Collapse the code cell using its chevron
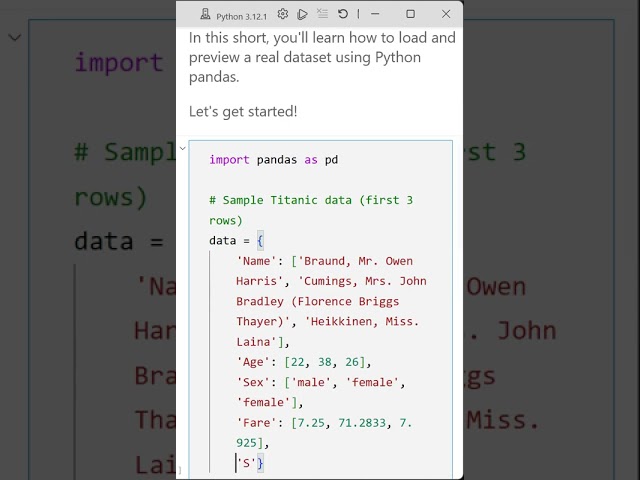640x480 pixels. 182,148
